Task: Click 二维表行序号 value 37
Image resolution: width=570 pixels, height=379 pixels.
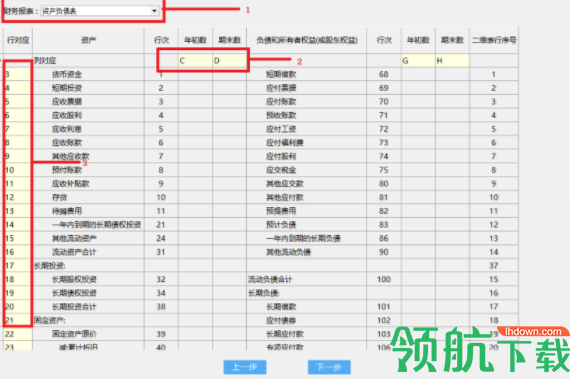Action: pyautogui.click(x=493, y=266)
